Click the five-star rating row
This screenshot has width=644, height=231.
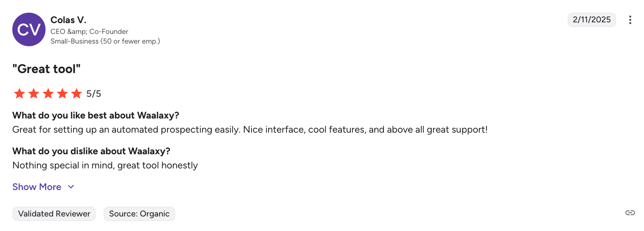48,94
